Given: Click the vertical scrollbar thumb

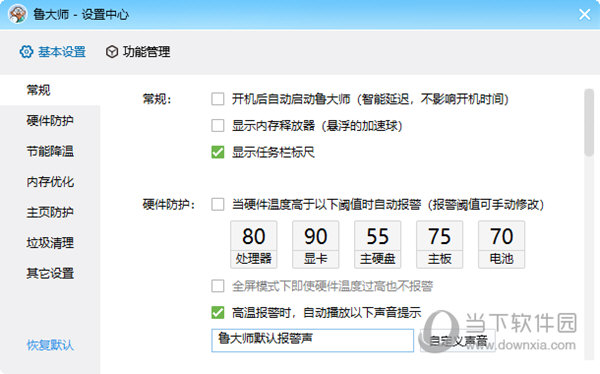Looking at the screenshot, I should pyautogui.click(x=589, y=122).
